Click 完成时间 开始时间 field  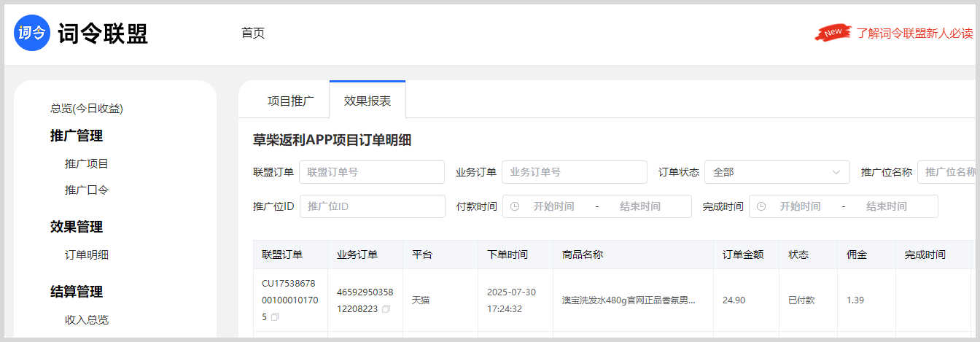[800, 206]
